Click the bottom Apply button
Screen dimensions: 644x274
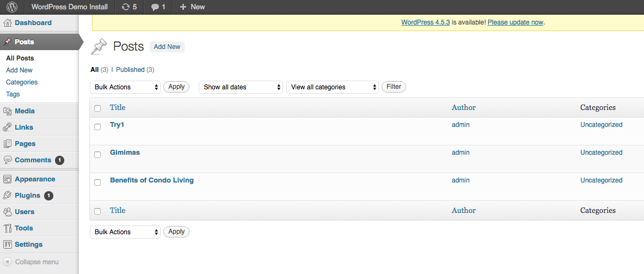176,232
